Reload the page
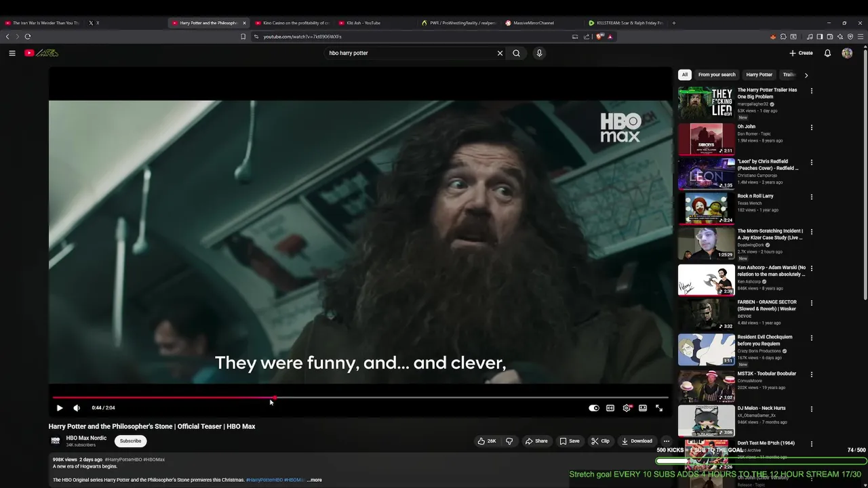This screenshot has width=868, height=488. tap(28, 37)
